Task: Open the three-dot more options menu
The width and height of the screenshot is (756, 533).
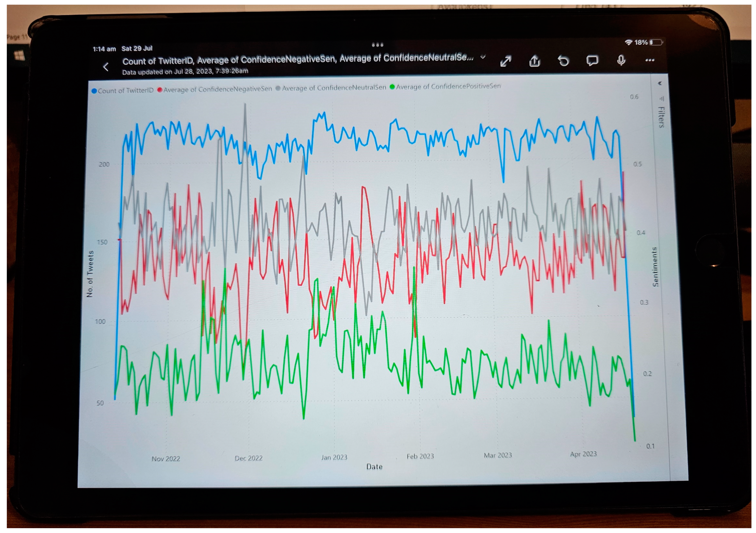Action: pos(650,60)
